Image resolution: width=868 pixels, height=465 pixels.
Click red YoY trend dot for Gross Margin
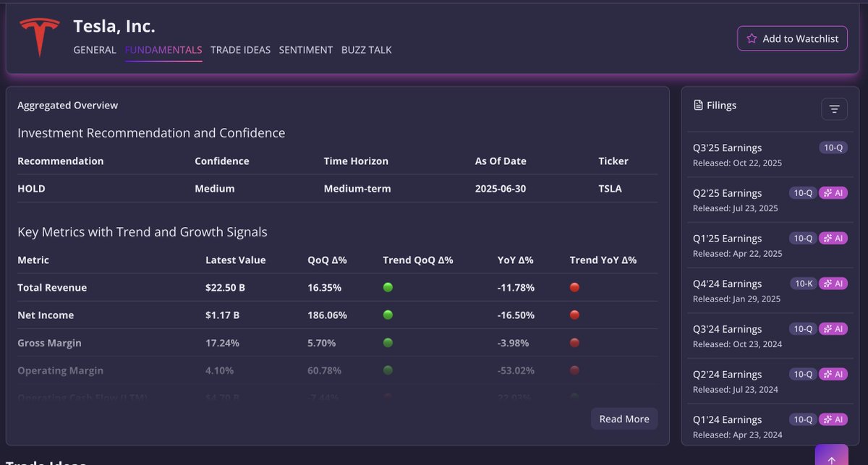[x=574, y=343]
